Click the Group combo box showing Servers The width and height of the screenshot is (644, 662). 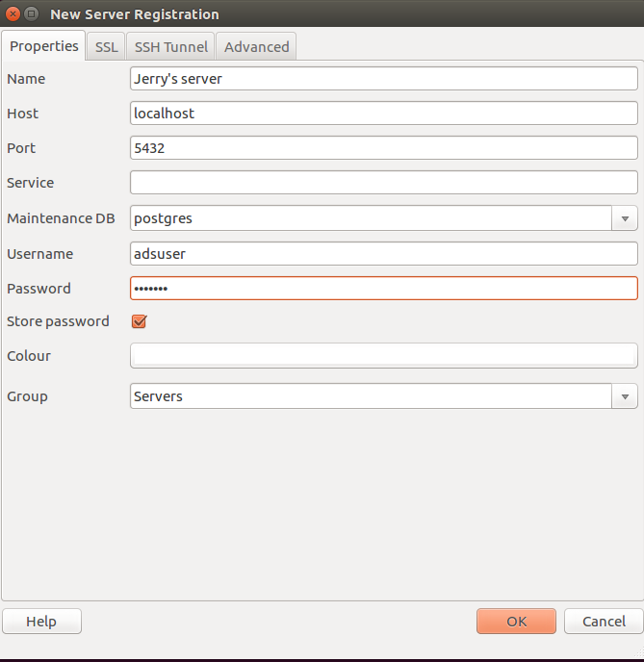pos(371,396)
